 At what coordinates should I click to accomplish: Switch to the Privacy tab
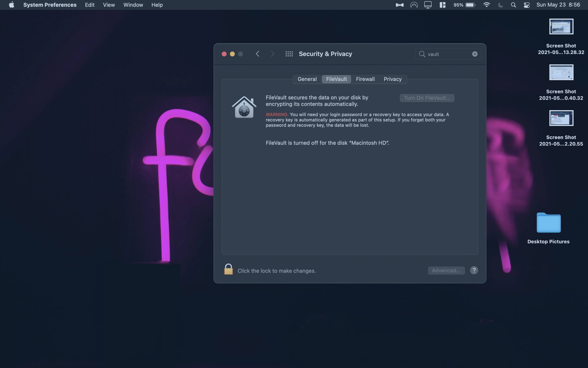tap(392, 79)
